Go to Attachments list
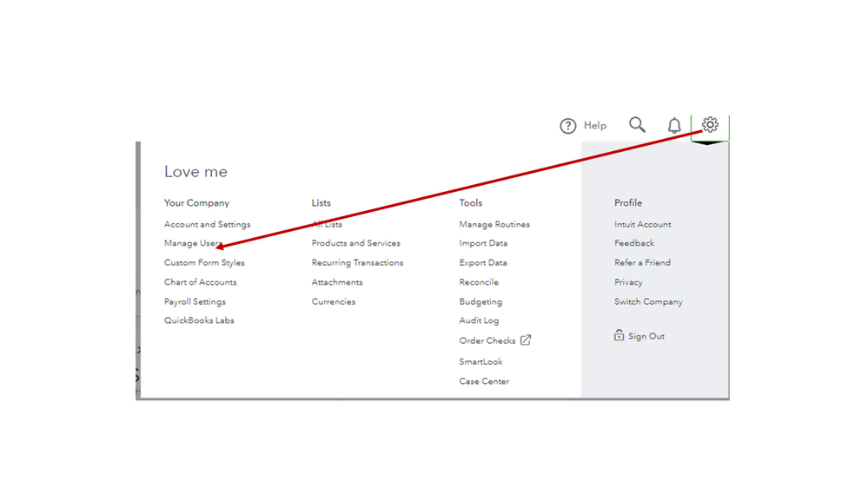The height and width of the screenshot is (488, 868). [337, 282]
